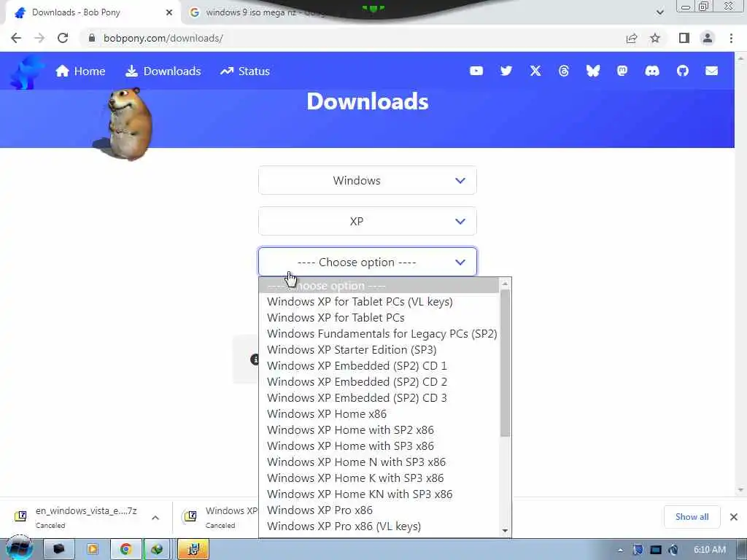Open the GitHub icon link
Image resolution: width=747 pixels, height=560 pixels.
click(682, 71)
